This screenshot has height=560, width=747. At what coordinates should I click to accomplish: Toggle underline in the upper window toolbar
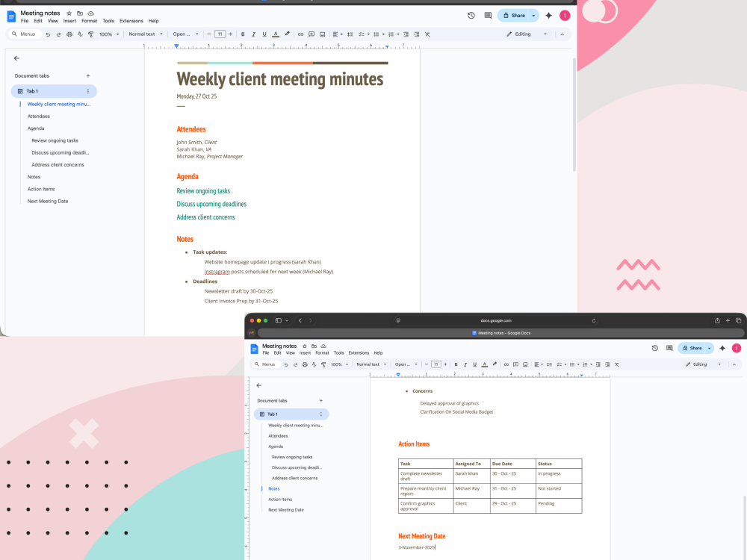264,34
